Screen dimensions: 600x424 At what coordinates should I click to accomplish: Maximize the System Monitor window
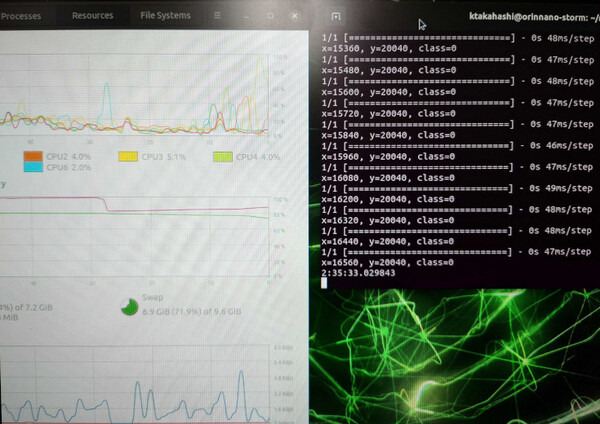click(x=271, y=16)
